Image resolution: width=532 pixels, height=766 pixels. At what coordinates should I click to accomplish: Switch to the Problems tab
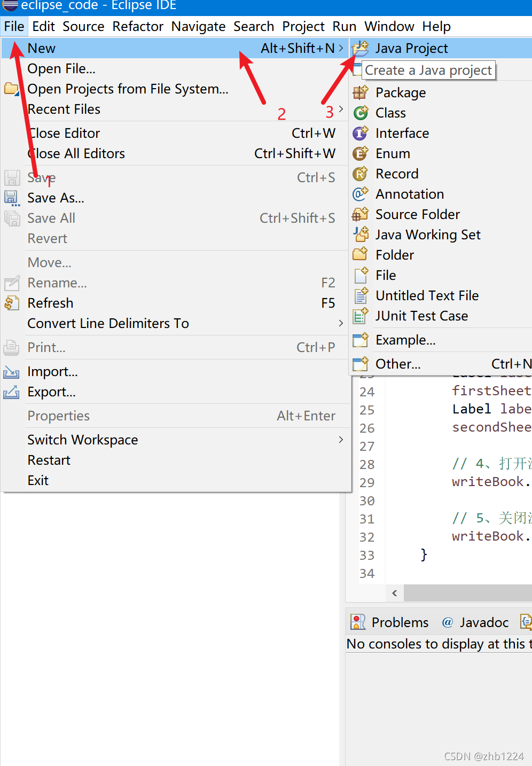click(x=390, y=622)
